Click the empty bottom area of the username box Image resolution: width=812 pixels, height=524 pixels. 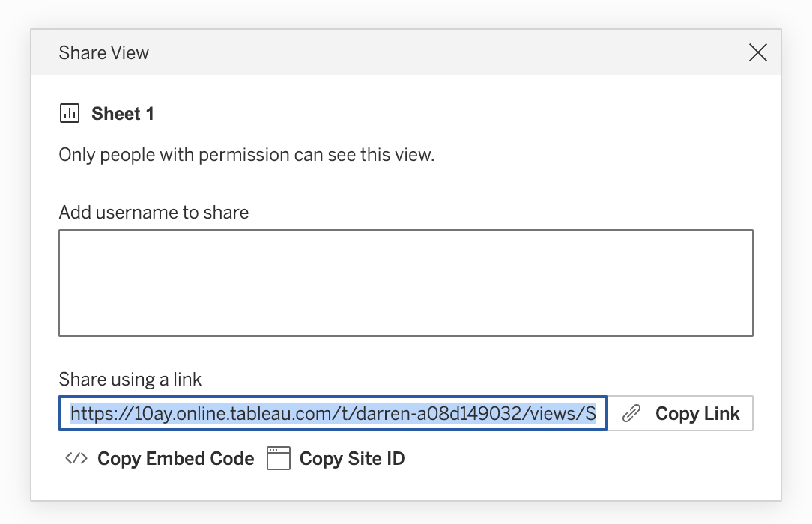pyautogui.click(x=405, y=320)
